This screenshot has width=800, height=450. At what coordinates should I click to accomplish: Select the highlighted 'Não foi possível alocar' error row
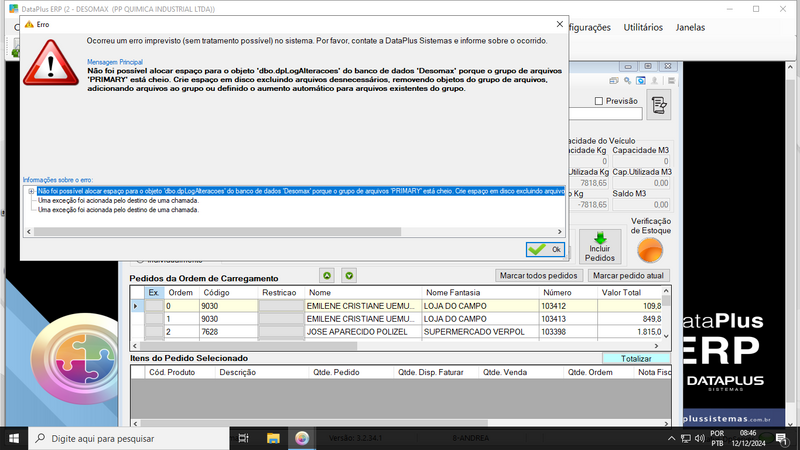[x=301, y=191]
